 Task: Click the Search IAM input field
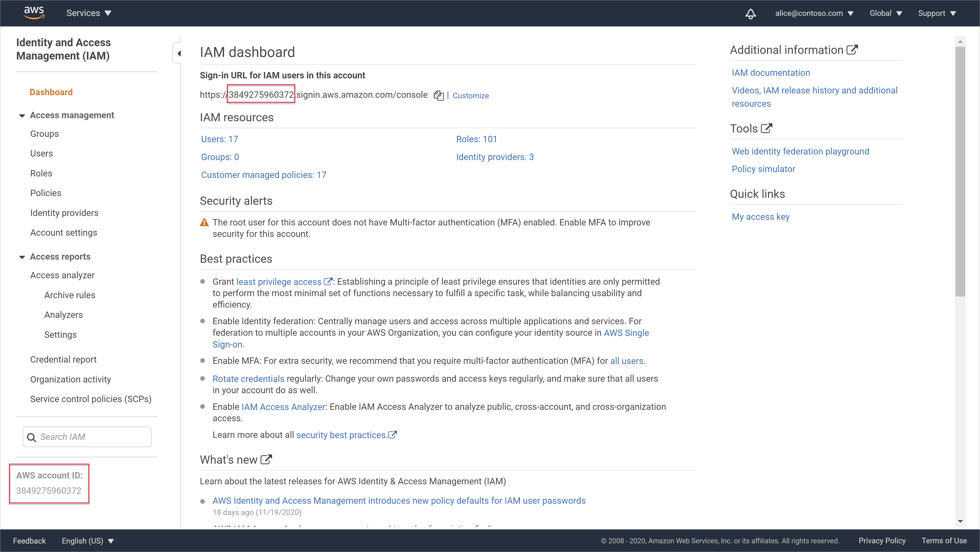tap(87, 437)
